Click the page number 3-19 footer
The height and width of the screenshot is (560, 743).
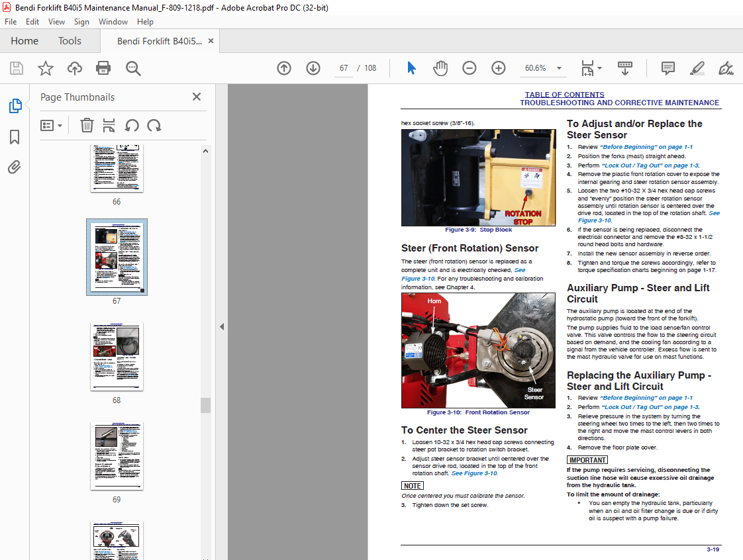(713, 549)
